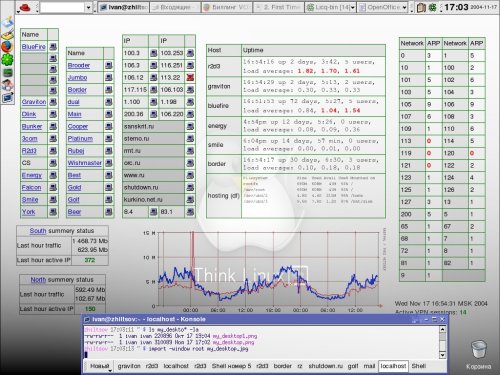The height and width of the screenshot is (375, 500).
Task: Open the panel combo box dropdown arrow
Action: click(88, 7)
